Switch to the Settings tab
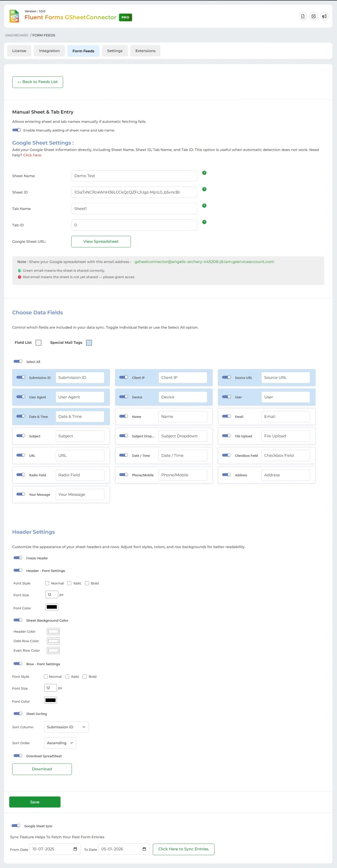Screen dimensions: 337x868 tap(115, 51)
